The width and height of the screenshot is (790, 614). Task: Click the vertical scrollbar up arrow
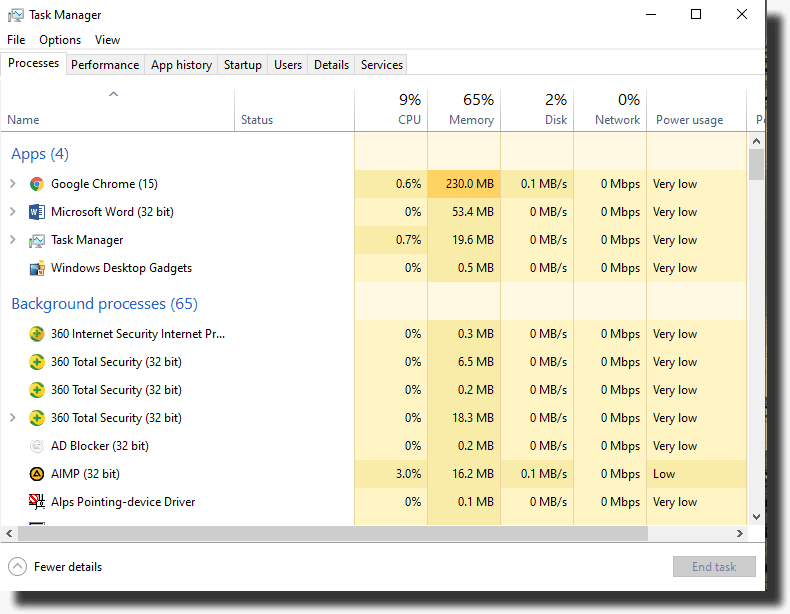coord(756,141)
